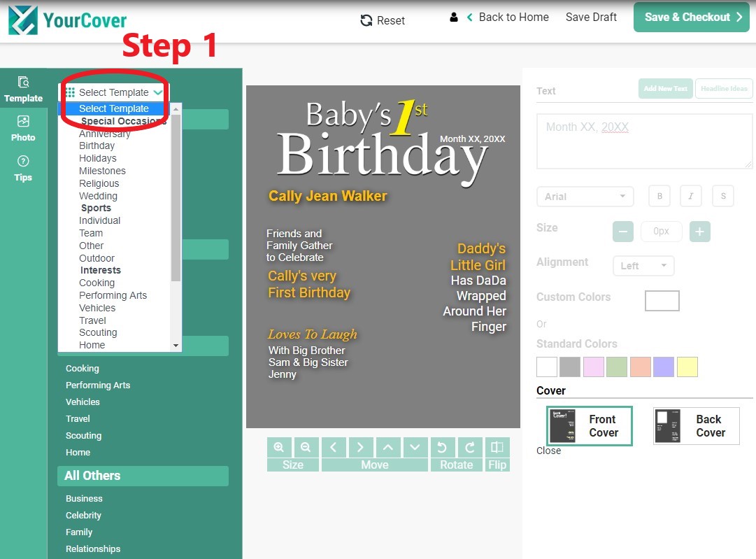Image resolution: width=756 pixels, height=559 pixels.
Task: Select Birthday from the template list
Action: [x=97, y=146]
